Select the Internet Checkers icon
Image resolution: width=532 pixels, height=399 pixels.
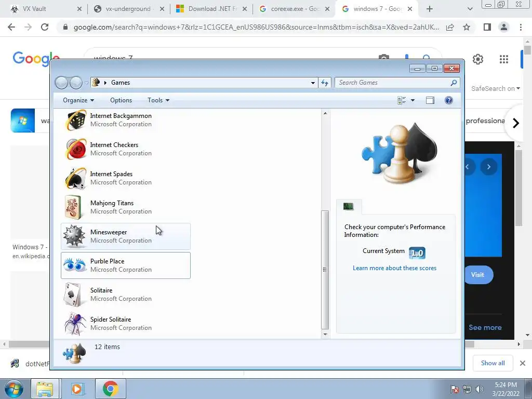pos(76,149)
